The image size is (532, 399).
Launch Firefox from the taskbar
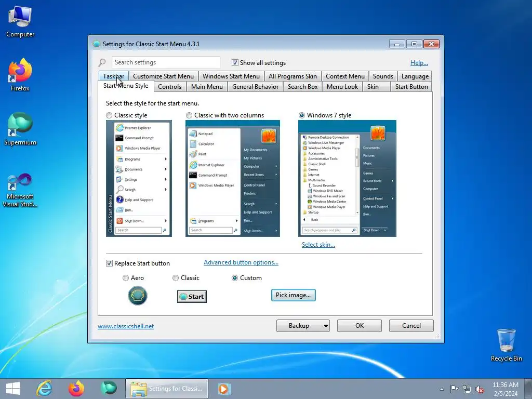pyautogui.click(x=76, y=389)
